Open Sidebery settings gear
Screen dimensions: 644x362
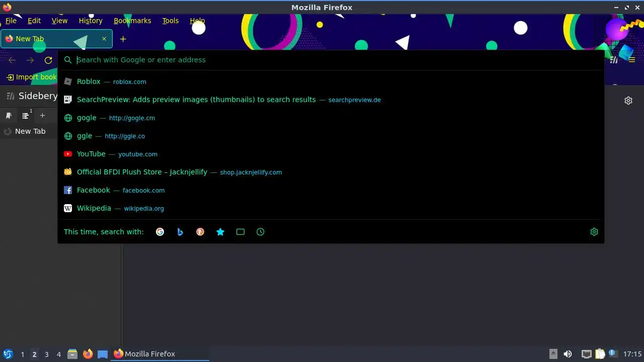coord(628,101)
